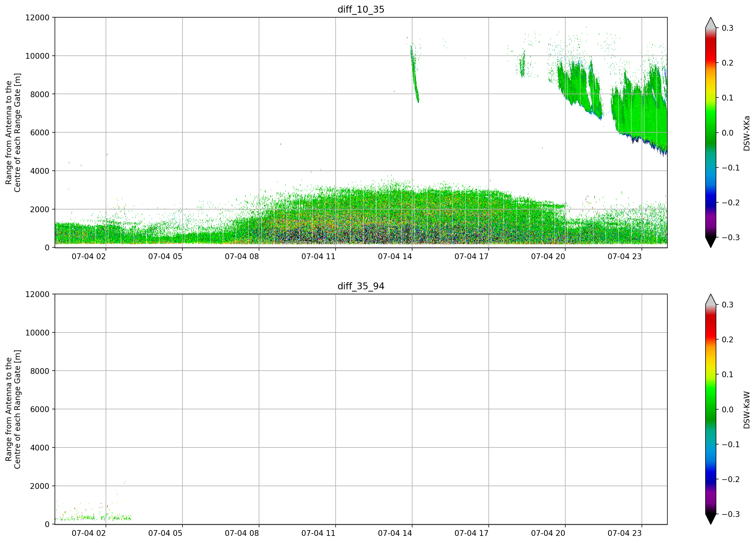
Task: Click the y-axis range label of diff_35_94
Action: pos(13,409)
